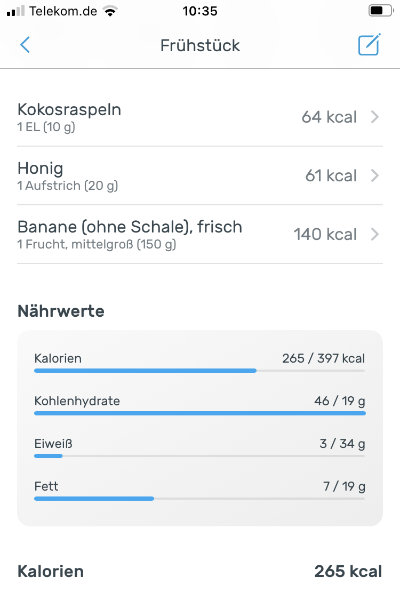Screen dimensions: 400x593
Task: Tap the Kalorien progress bar
Action: point(200,371)
